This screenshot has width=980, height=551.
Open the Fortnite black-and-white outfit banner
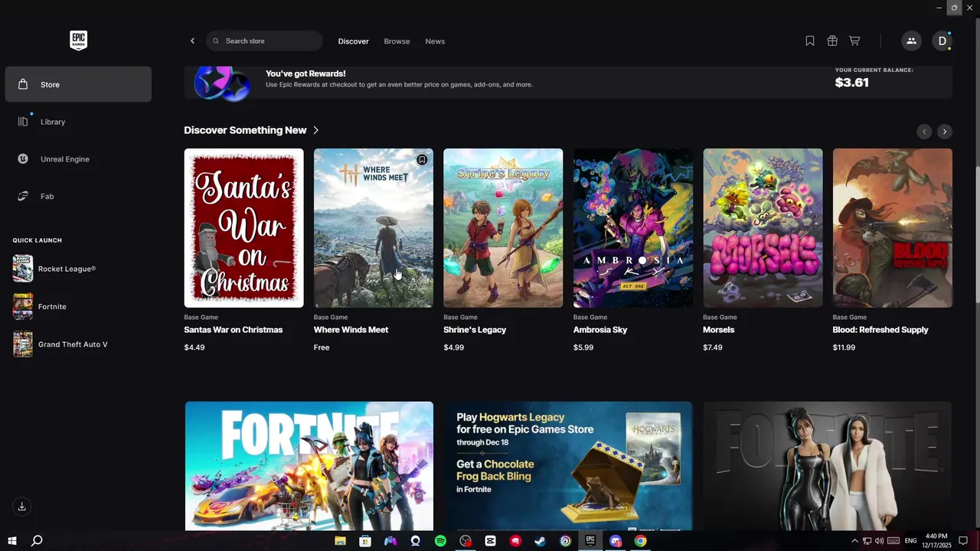point(828,466)
